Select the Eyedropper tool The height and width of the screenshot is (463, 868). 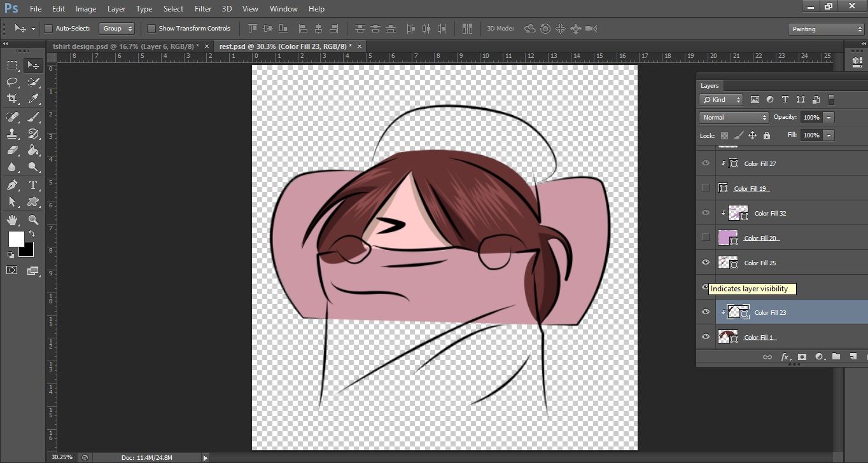pos(33,99)
